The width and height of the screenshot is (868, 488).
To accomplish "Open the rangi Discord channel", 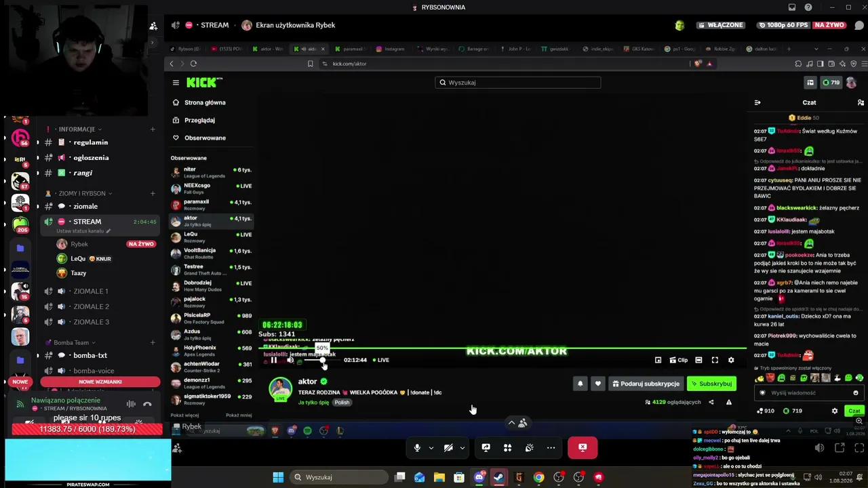I will click(x=83, y=173).
